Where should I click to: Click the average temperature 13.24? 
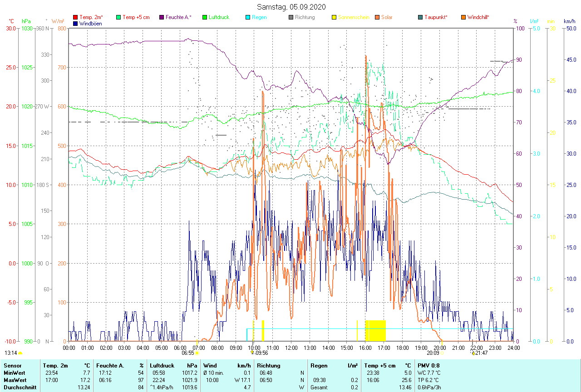coord(84,387)
